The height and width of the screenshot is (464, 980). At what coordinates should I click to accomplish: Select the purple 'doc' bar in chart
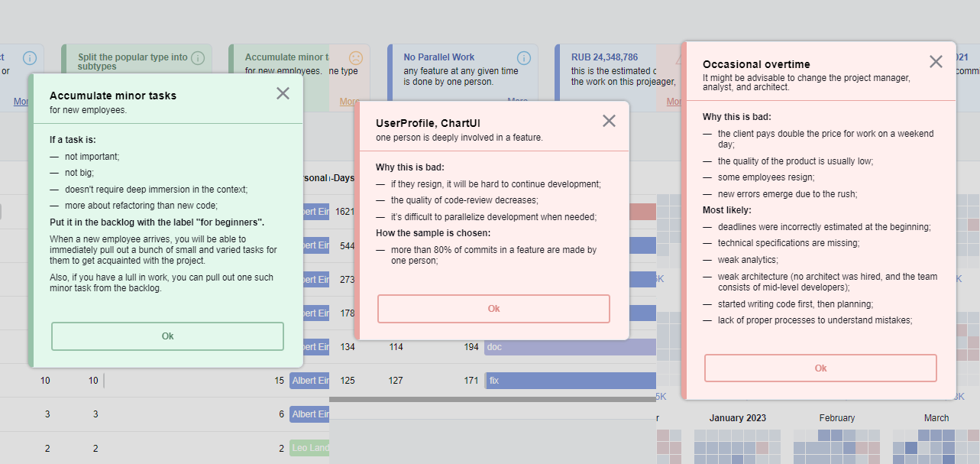(x=571, y=347)
